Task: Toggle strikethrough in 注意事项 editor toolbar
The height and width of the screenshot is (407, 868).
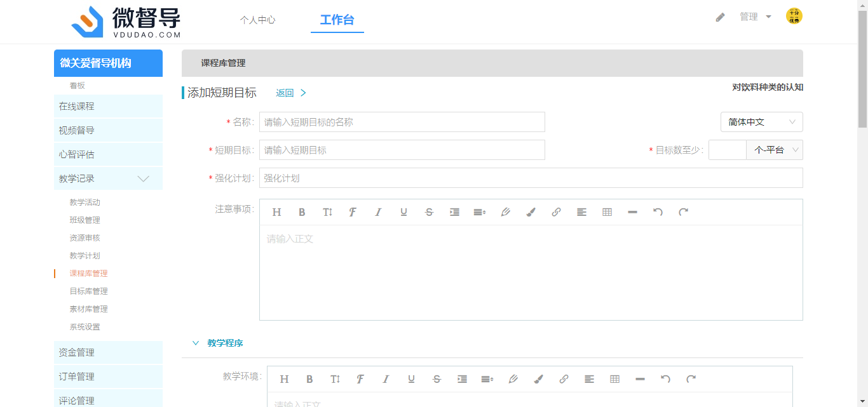Action: pos(429,212)
